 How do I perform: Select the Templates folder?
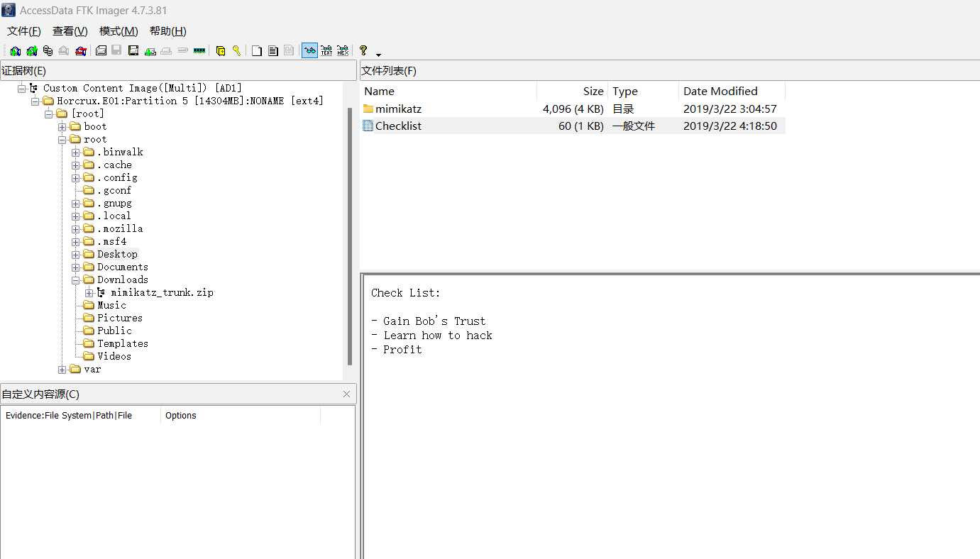123,343
